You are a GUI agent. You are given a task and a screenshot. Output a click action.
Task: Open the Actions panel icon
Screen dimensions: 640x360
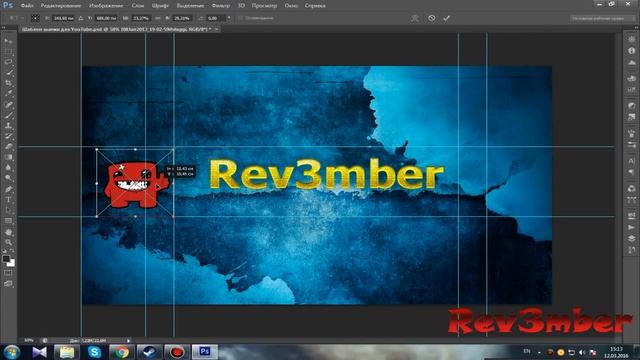pyautogui.click(x=631, y=227)
